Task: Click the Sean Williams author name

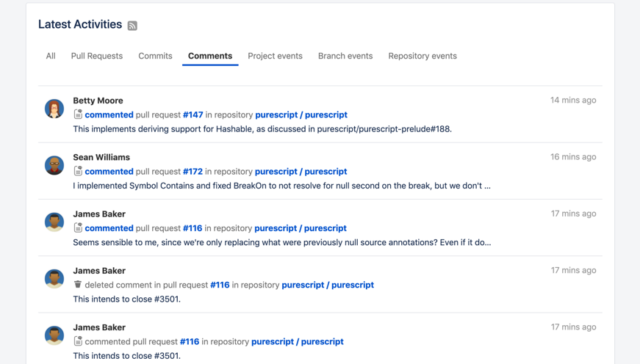Action: pos(101,157)
